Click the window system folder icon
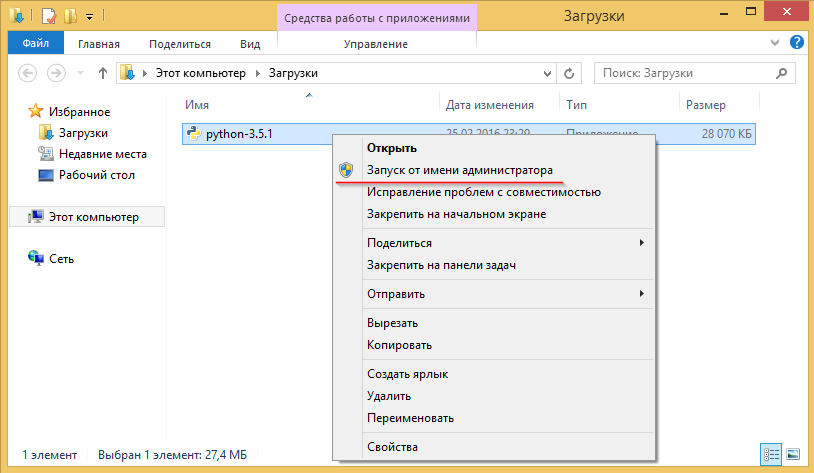Viewport: 814px width, 473px height. pyautogui.click(x=16, y=16)
